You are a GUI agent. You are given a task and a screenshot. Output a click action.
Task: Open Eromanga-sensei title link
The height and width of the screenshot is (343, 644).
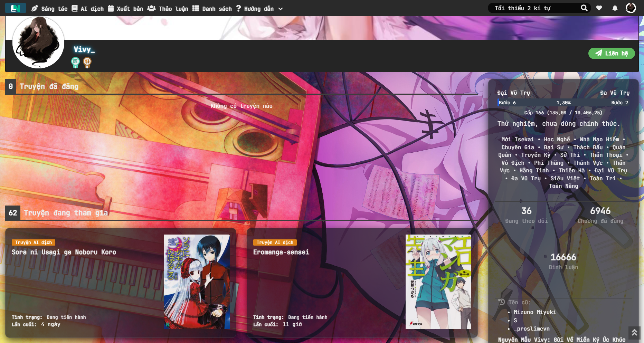click(x=281, y=252)
